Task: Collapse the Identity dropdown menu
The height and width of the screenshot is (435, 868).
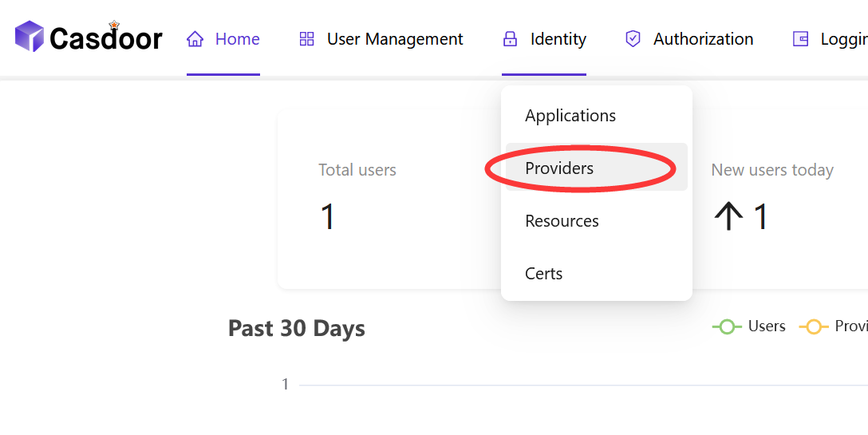Action: pyautogui.click(x=558, y=39)
